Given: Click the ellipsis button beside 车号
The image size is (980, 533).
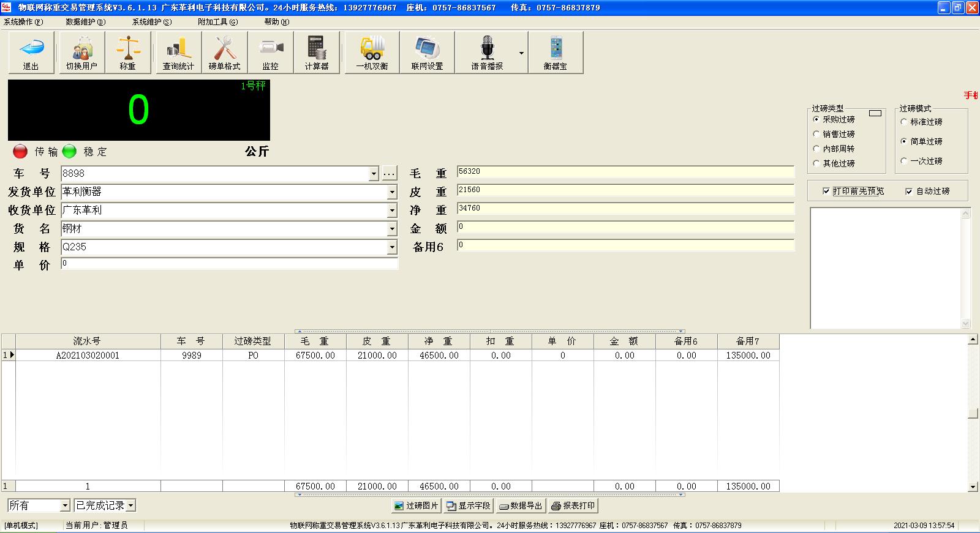Looking at the screenshot, I should (389, 174).
